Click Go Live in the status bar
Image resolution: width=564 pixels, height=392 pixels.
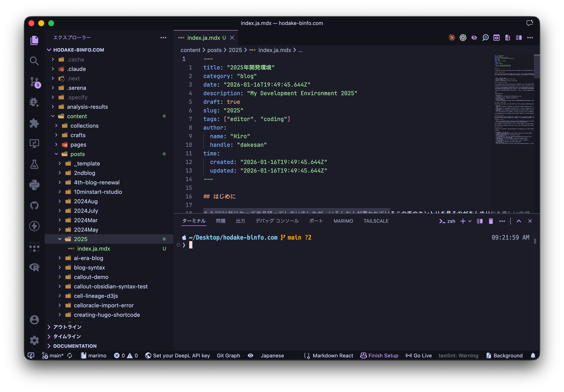point(418,355)
